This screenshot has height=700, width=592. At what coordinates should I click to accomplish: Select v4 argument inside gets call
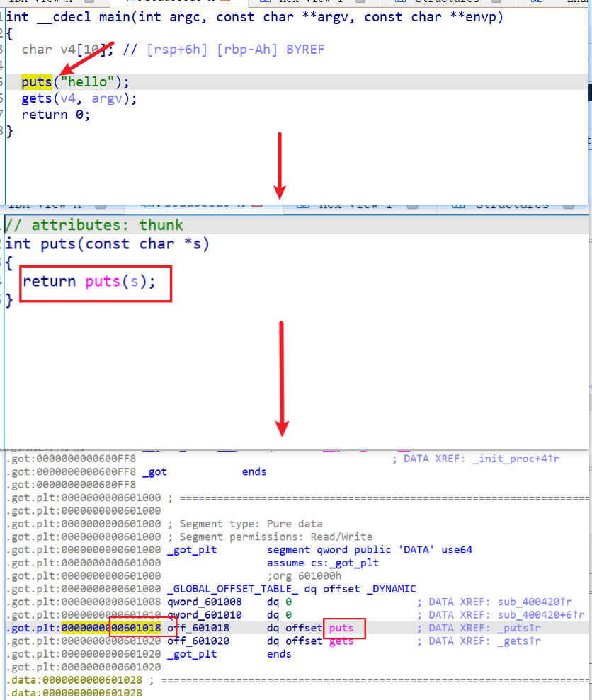68,98
